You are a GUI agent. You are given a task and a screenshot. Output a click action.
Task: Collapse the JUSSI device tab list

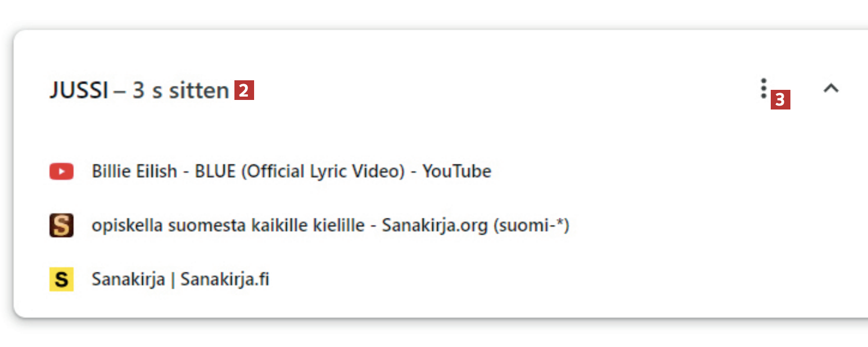pyautogui.click(x=830, y=88)
